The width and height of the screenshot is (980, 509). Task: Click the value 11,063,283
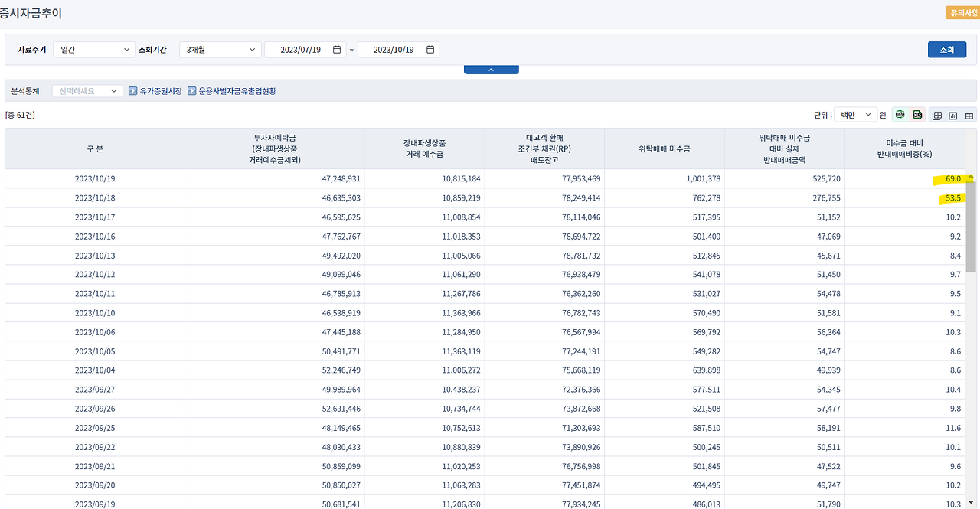pyautogui.click(x=461, y=485)
